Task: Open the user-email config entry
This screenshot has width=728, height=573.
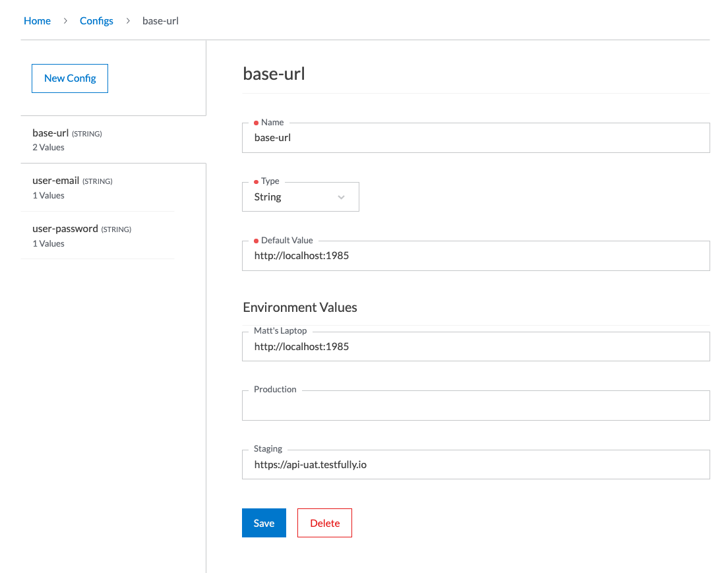Action: coord(98,188)
